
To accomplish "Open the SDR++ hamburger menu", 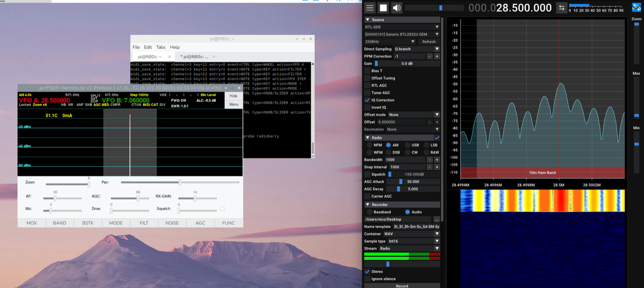I will click(x=370, y=8).
